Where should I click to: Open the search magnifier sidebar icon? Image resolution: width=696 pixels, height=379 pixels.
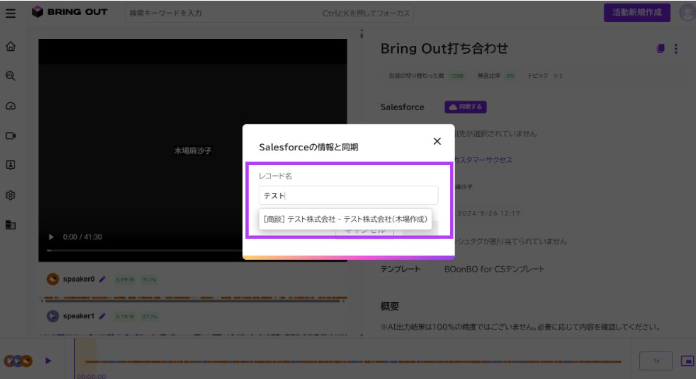[11, 76]
